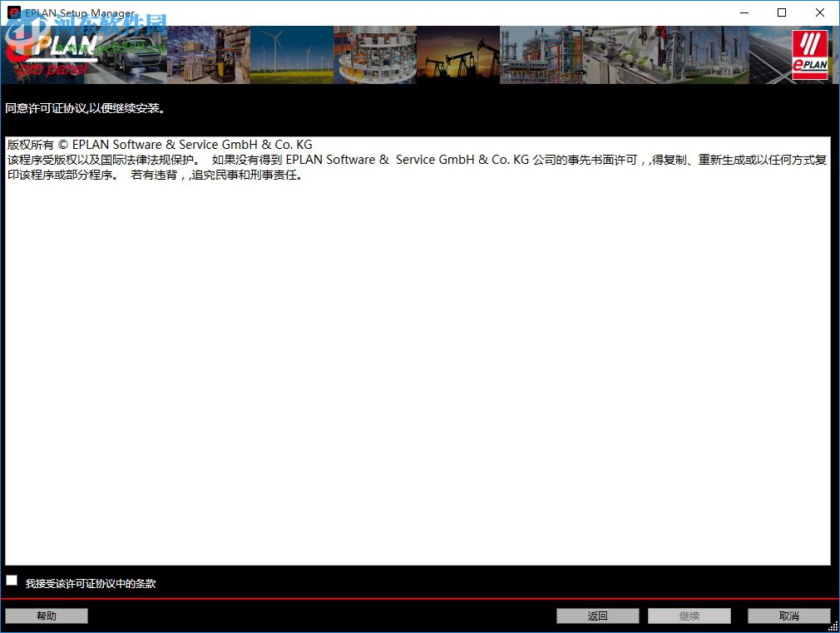Click the oil pumpjack sunset banner image
The width and height of the screenshot is (840, 633).
457,54
